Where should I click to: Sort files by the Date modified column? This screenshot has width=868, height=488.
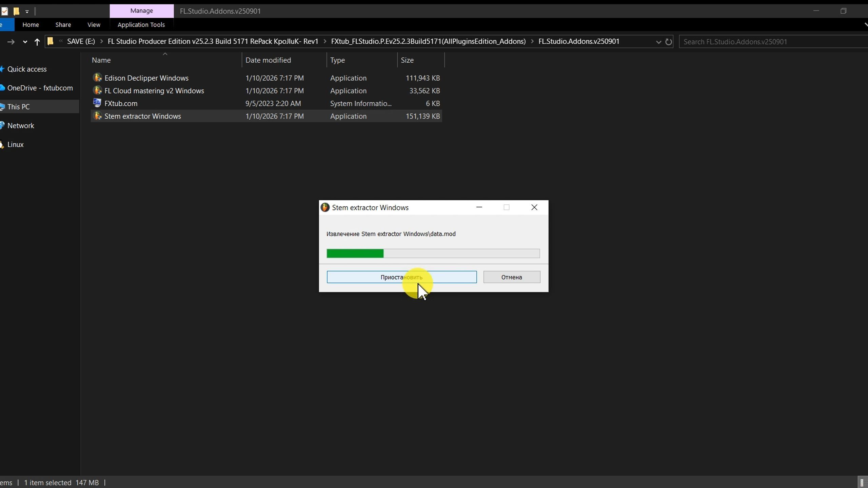268,60
